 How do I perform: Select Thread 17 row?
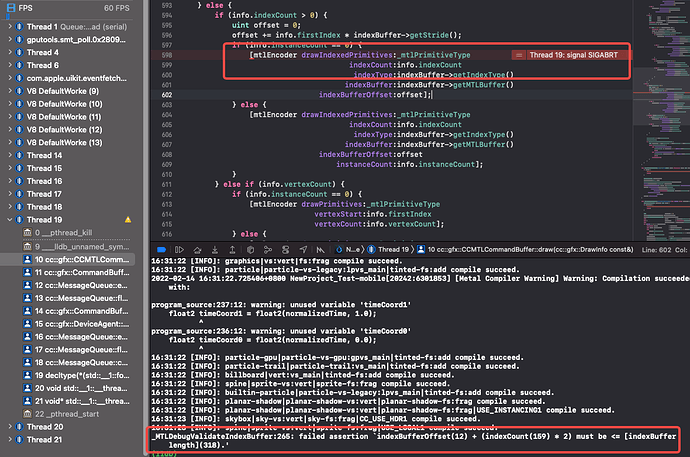coord(44,194)
